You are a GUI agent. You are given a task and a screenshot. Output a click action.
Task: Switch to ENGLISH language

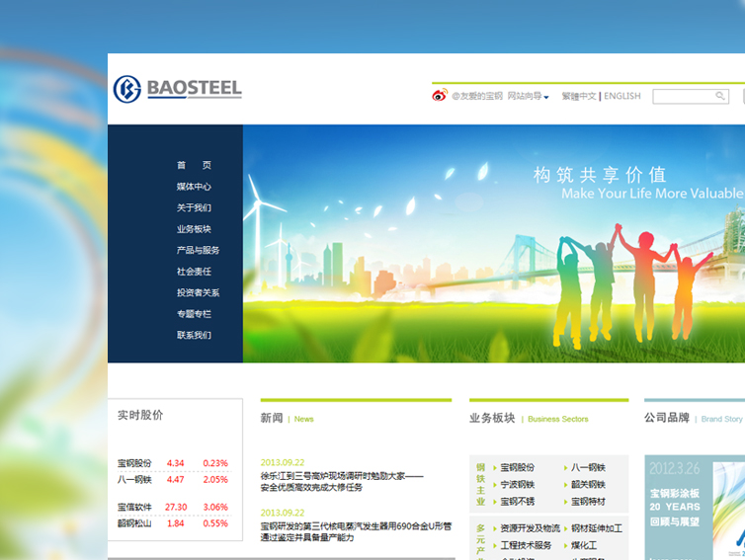coord(621,96)
